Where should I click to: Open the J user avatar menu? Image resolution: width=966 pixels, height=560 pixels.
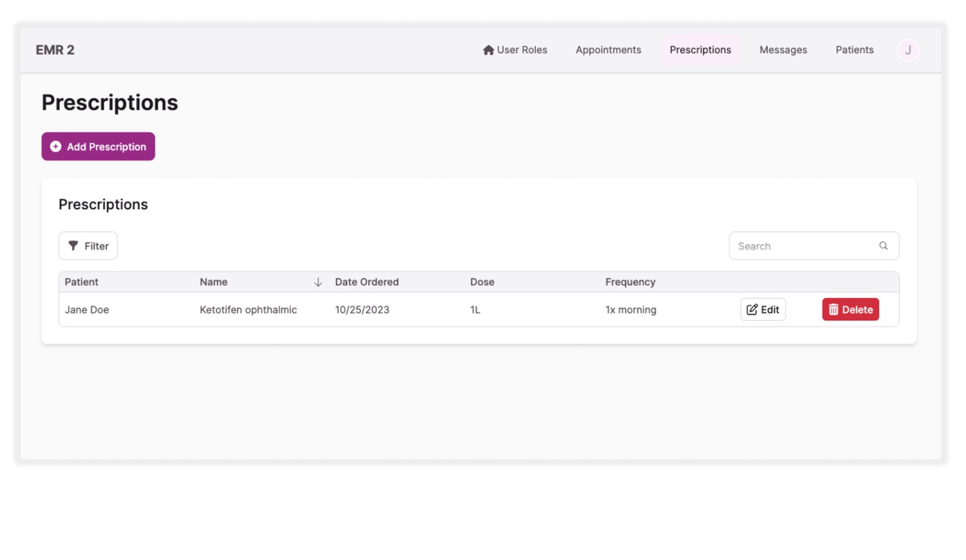click(907, 50)
